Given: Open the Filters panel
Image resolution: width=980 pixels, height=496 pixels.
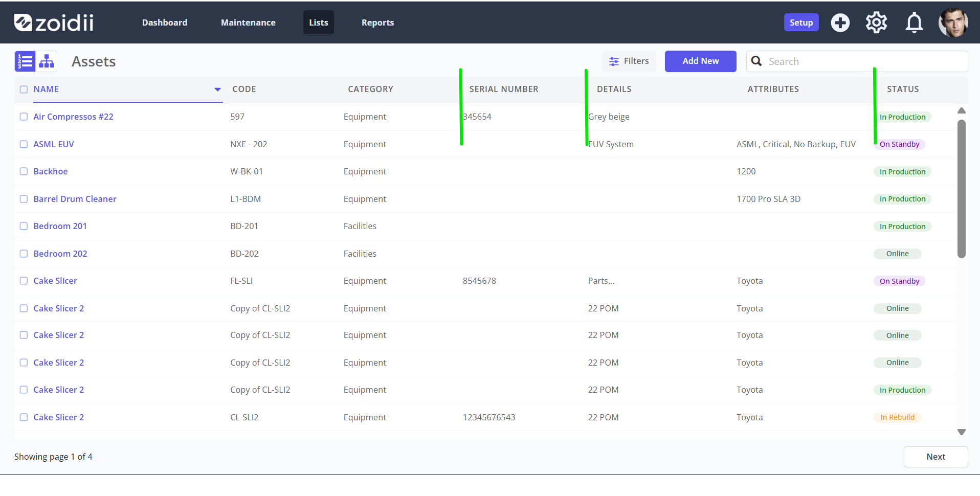Looking at the screenshot, I should click(x=629, y=61).
